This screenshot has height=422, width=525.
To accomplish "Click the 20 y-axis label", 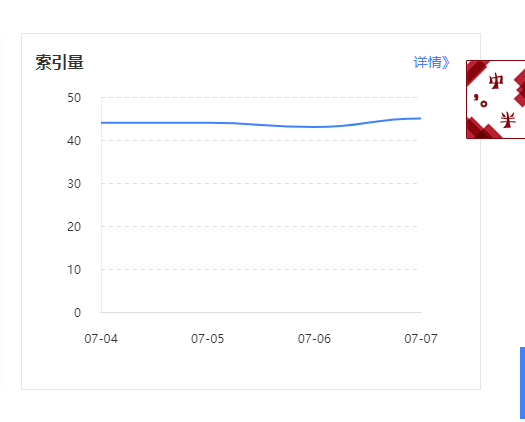I will point(74,227).
